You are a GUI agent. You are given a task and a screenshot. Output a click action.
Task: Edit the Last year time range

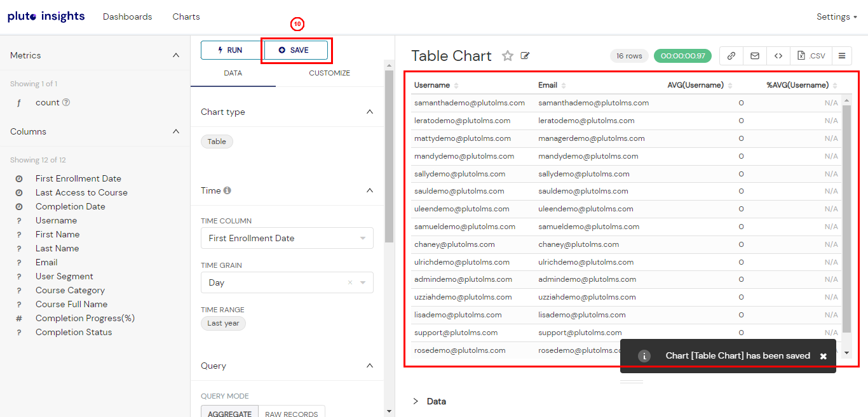223,323
